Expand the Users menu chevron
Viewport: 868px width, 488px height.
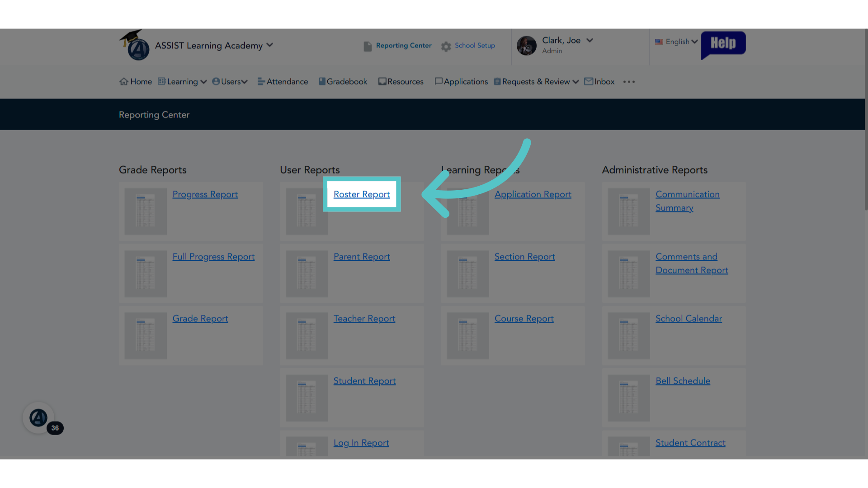(x=245, y=82)
